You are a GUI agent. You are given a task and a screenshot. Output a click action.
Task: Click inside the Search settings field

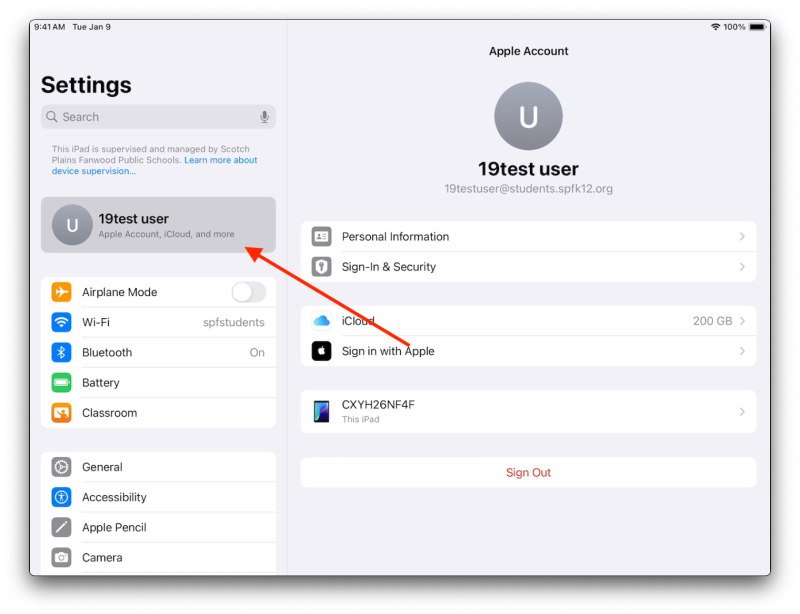coord(150,116)
